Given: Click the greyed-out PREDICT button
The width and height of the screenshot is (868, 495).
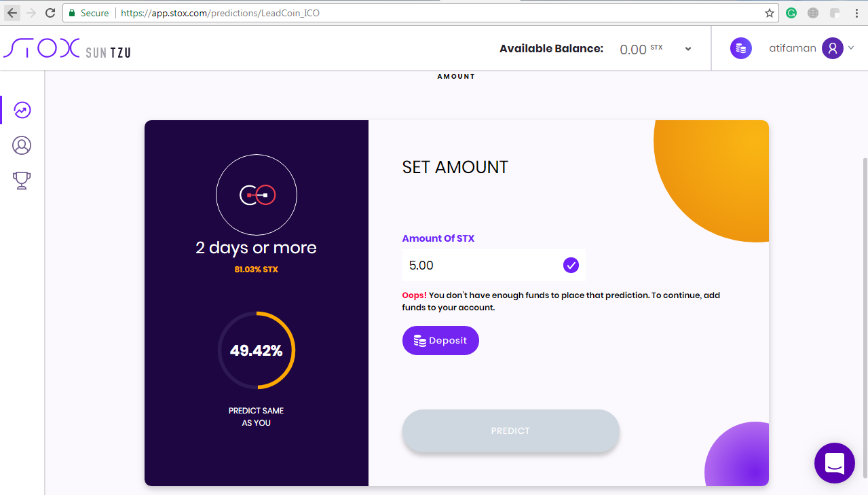Looking at the screenshot, I should click(510, 430).
